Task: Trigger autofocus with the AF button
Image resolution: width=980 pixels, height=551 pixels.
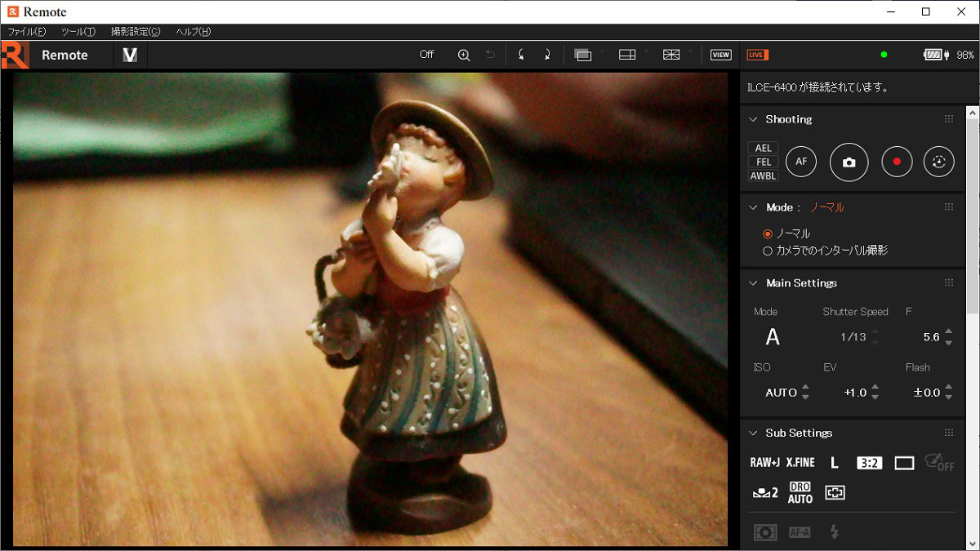Action: 801,162
